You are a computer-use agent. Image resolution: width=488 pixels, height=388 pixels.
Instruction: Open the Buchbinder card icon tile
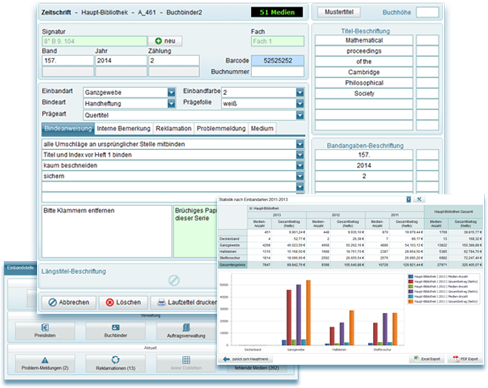(115, 331)
